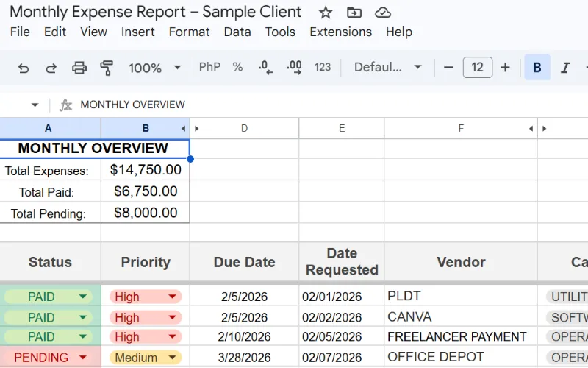This screenshot has height=368, width=588.
Task: Select column E header
Action: [x=342, y=128]
